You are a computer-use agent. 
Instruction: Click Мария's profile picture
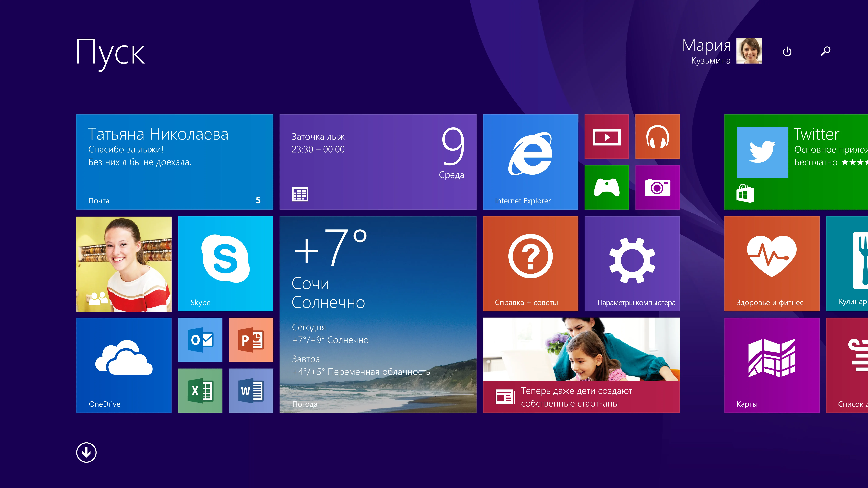749,51
